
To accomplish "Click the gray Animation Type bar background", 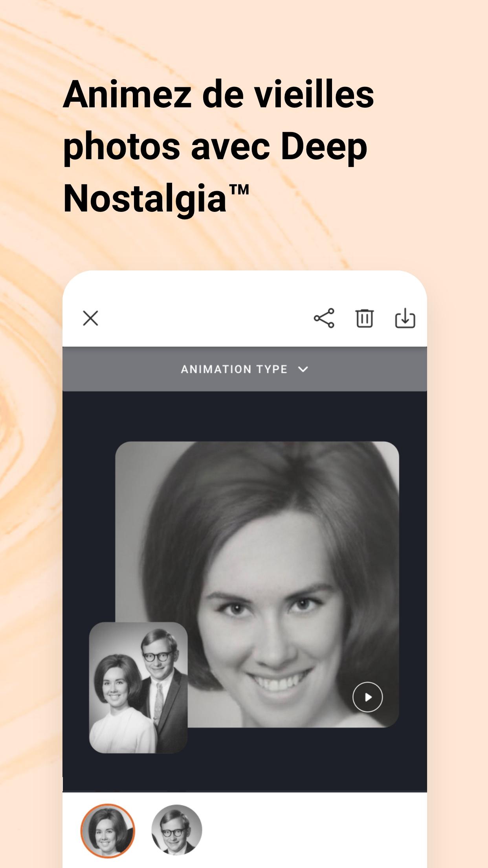I will click(x=118, y=369).
